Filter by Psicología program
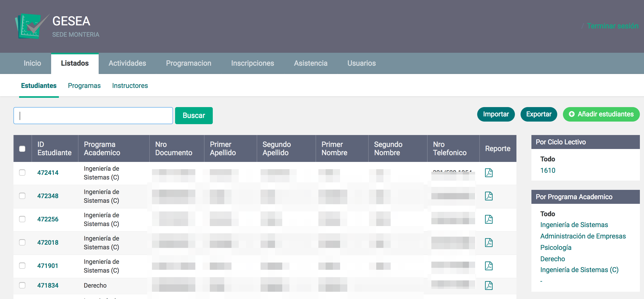Image resolution: width=644 pixels, height=299 pixels. tap(556, 248)
